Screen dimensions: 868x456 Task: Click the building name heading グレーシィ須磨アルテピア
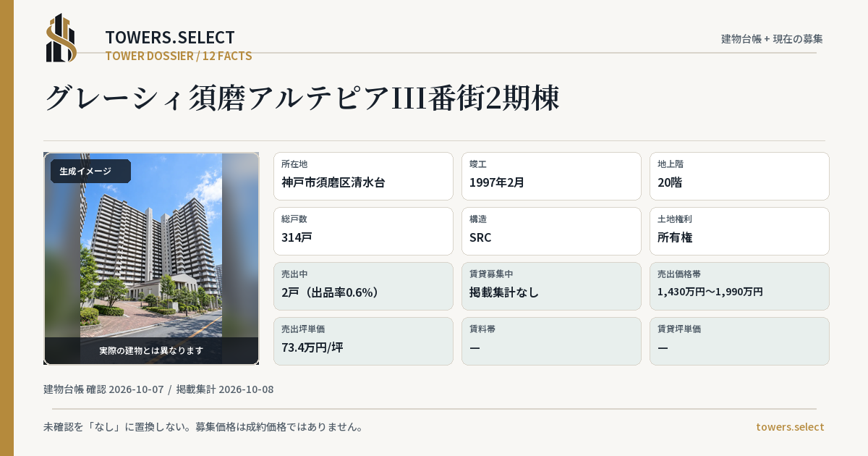pyautogui.click(x=302, y=98)
